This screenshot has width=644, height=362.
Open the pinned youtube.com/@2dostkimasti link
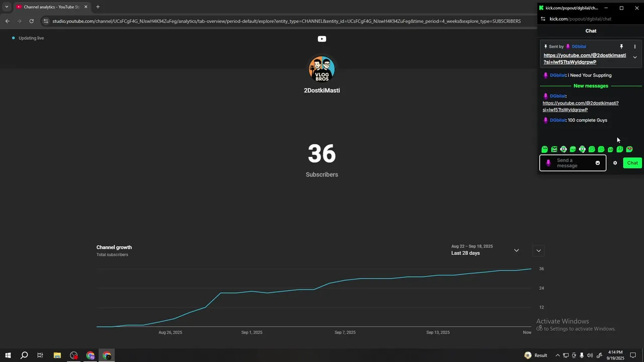click(x=585, y=59)
